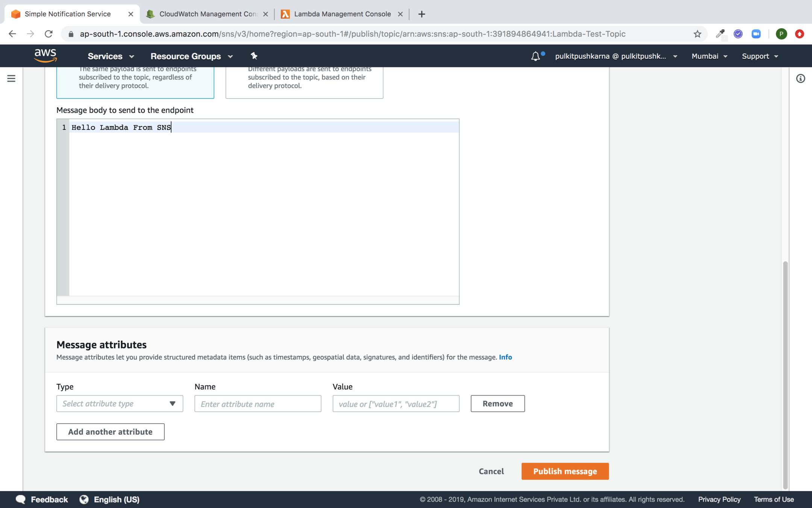This screenshot has width=812, height=508.
Task: Open the Resource Groups menu
Action: point(191,56)
